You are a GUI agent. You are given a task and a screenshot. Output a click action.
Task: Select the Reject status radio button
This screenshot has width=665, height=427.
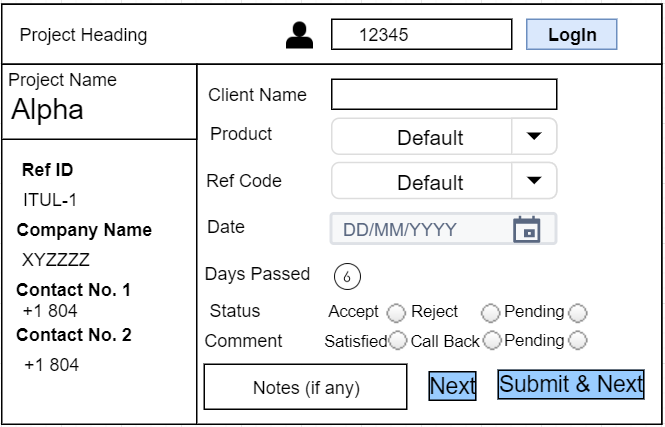click(490, 313)
